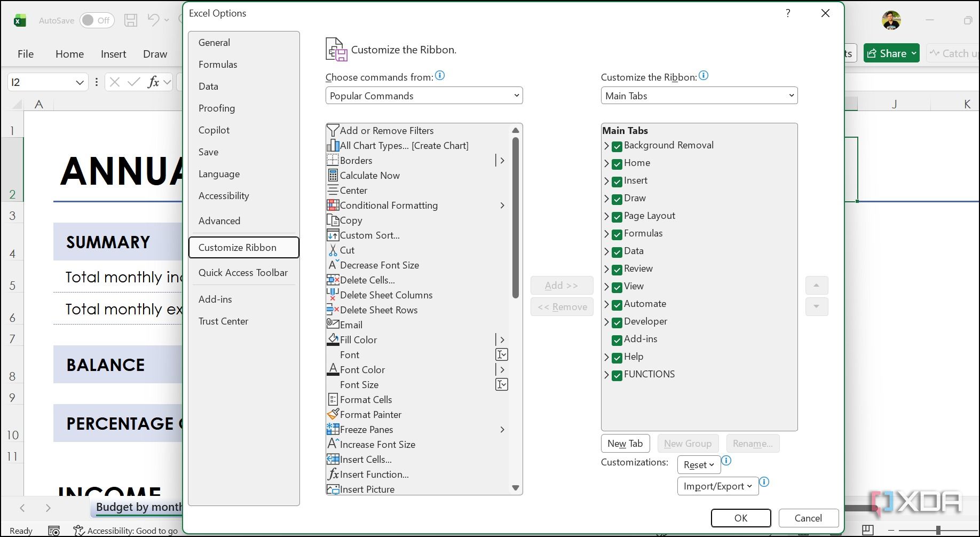Open the Quick Access Toolbar category
Image resolution: width=980 pixels, height=537 pixels.
[x=243, y=273]
